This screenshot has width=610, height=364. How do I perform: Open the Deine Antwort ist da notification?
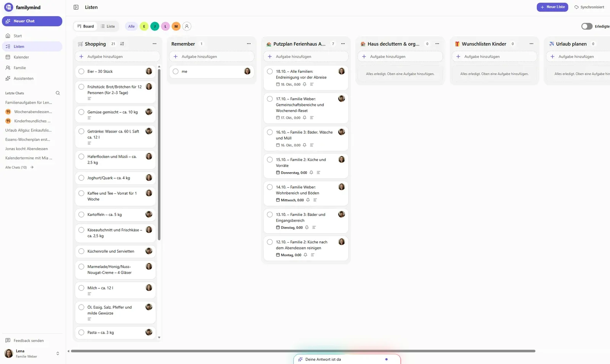tap(347, 359)
